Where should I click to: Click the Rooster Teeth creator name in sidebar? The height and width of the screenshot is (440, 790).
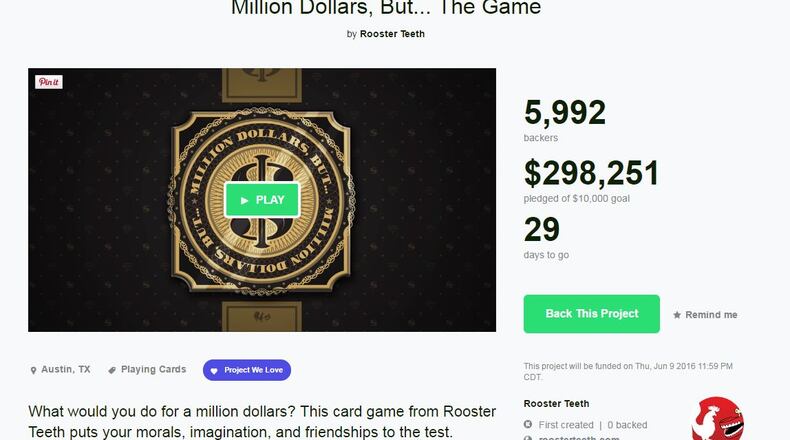point(557,404)
